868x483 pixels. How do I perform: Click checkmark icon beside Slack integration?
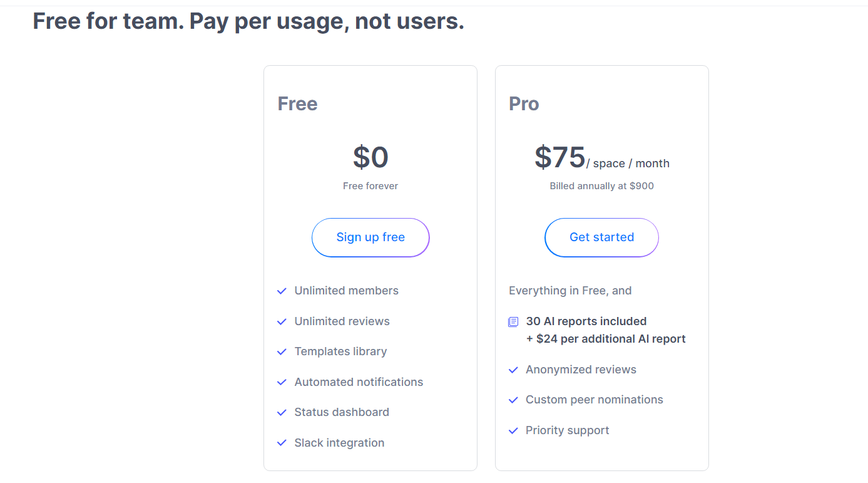282,444
